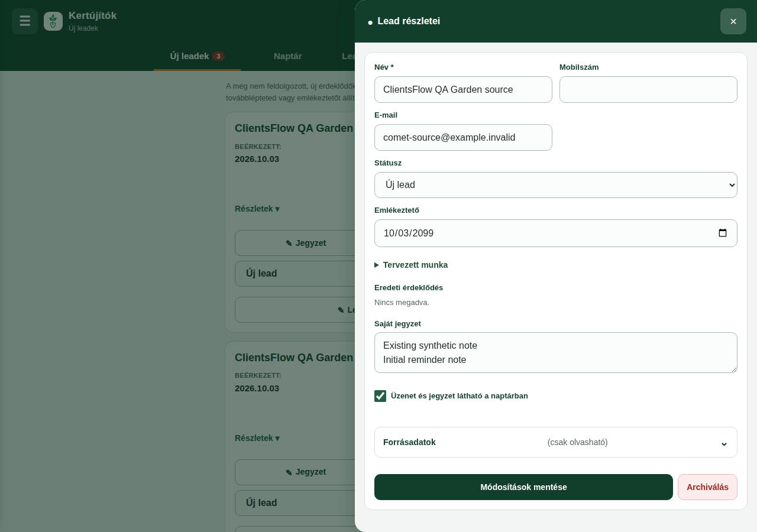Click into the Saját jegyzet text area
757x532 pixels.
pos(556,353)
